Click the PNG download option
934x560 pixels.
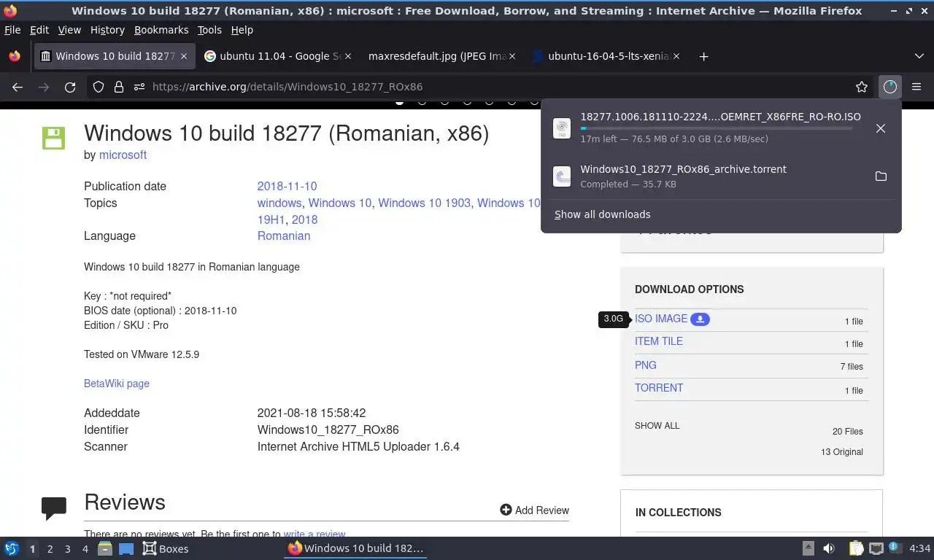click(x=646, y=365)
